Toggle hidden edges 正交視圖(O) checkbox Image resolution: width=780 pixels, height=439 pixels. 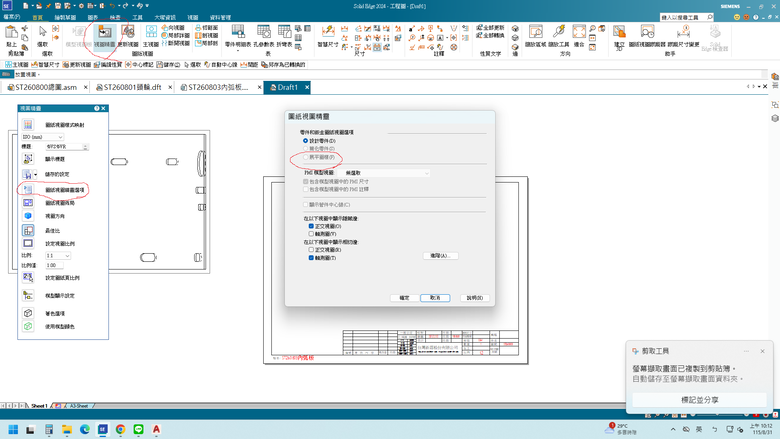311,226
